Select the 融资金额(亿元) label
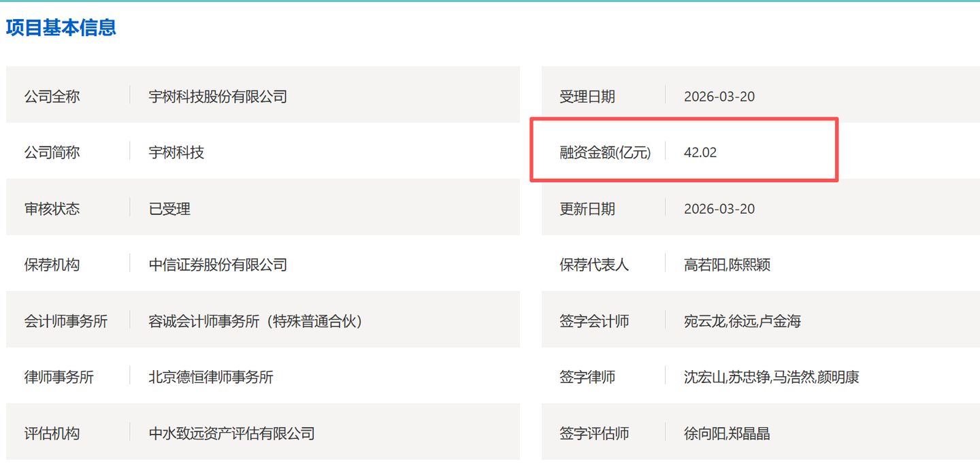Image resolution: width=980 pixels, height=464 pixels. point(605,152)
